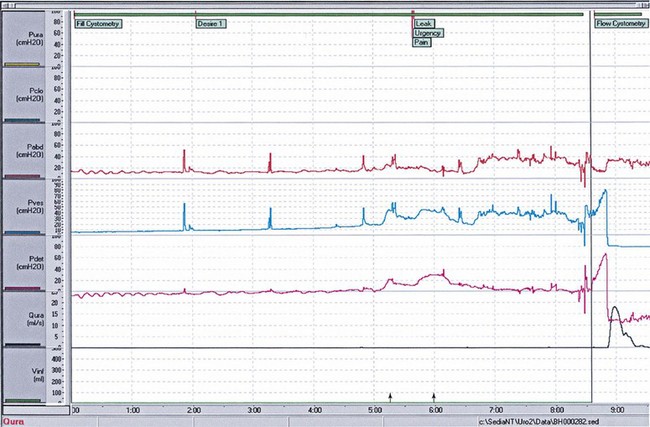Image resolution: width=650 pixels, height=427 pixels.
Task: Select the Desire 1 event marker
Action: [211, 23]
